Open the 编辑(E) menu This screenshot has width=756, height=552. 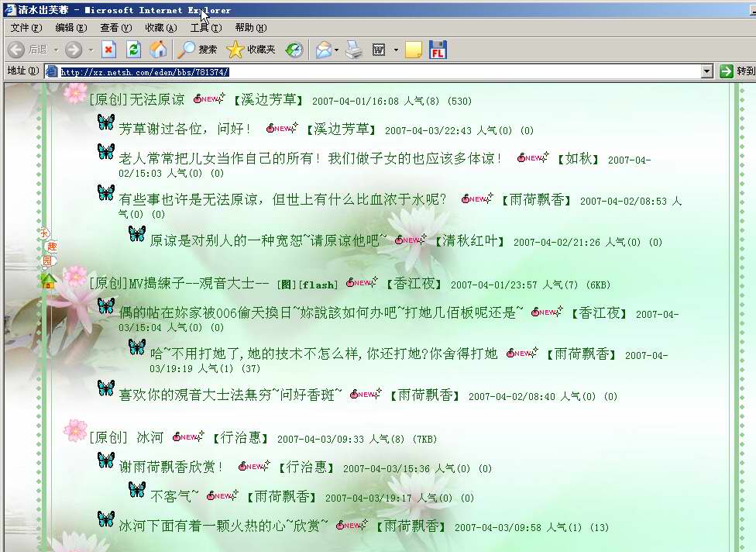tap(71, 27)
